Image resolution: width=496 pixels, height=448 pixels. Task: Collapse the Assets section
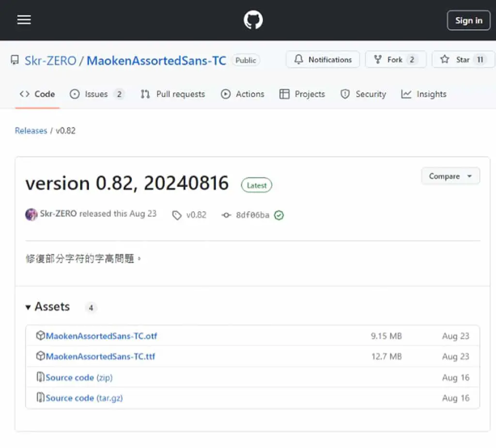pos(47,307)
